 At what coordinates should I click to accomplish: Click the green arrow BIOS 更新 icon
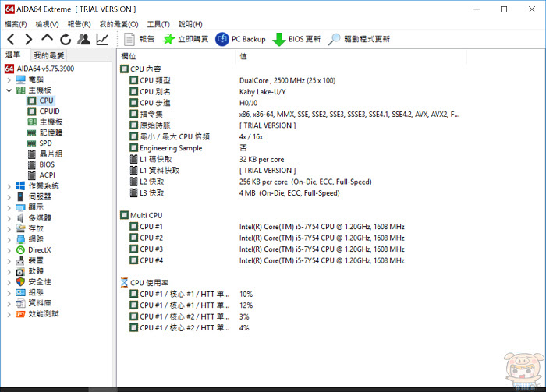click(279, 39)
